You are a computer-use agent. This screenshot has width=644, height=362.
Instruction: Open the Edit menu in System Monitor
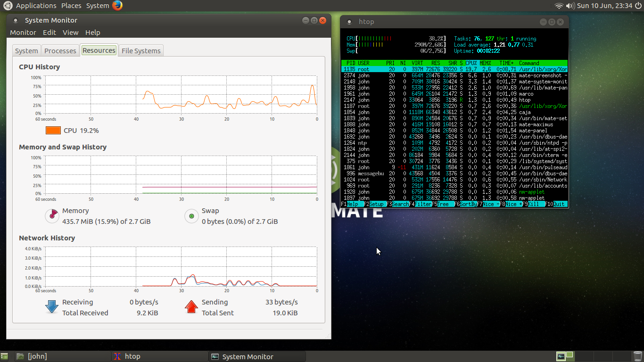[x=50, y=33]
